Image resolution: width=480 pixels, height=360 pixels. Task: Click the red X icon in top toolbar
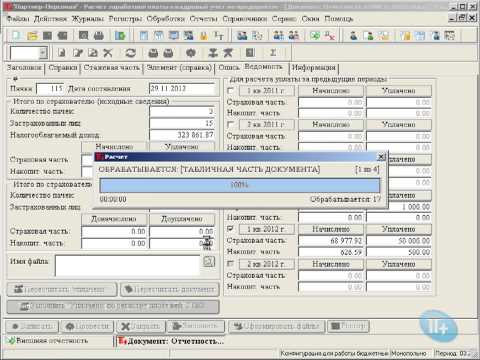(330, 35)
